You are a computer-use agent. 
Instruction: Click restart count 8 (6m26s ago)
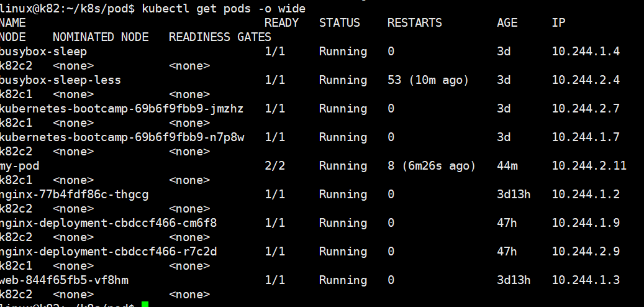pos(431,166)
